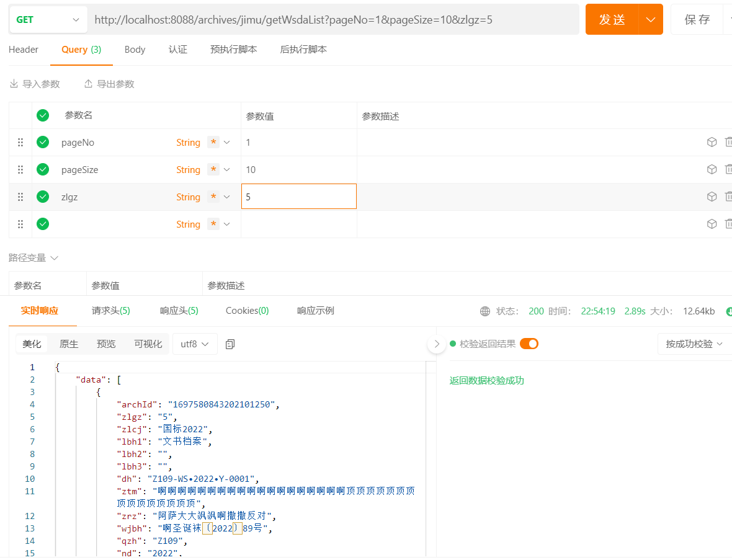This screenshot has height=560, width=732.
Task: Open the GET request method dropdown
Action: coord(48,20)
